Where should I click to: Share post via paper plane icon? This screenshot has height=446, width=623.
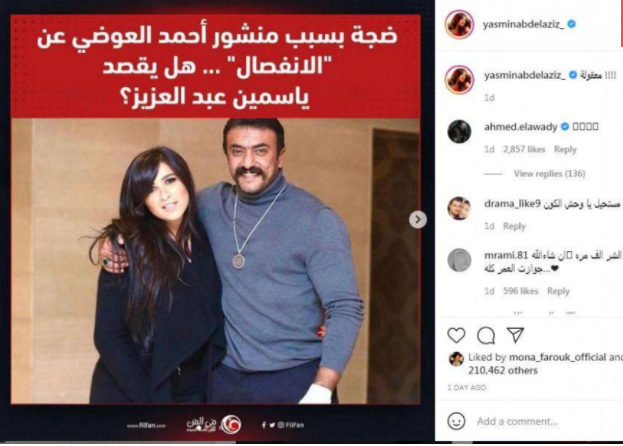[x=515, y=335]
